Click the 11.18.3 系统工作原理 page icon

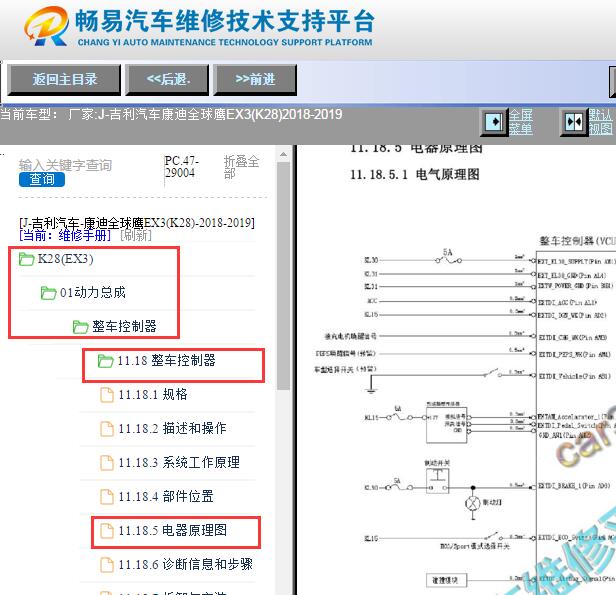[106, 463]
